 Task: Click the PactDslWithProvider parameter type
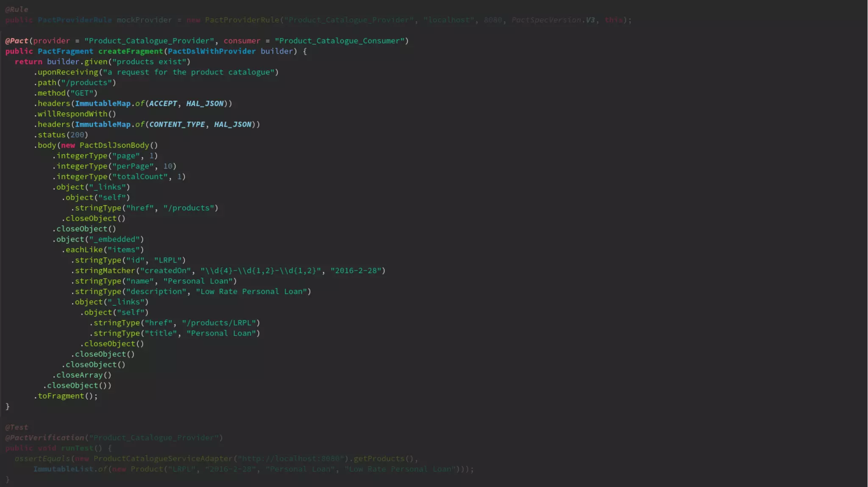pyautogui.click(x=211, y=51)
